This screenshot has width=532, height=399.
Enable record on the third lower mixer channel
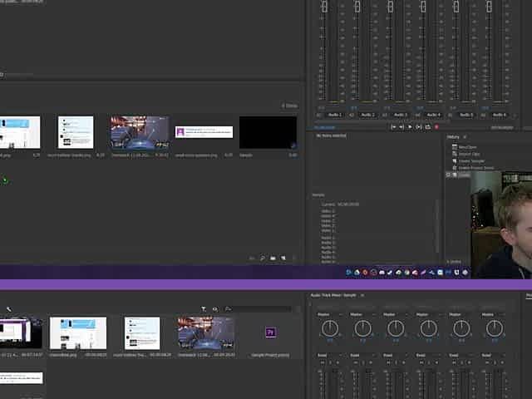[x=403, y=362]
